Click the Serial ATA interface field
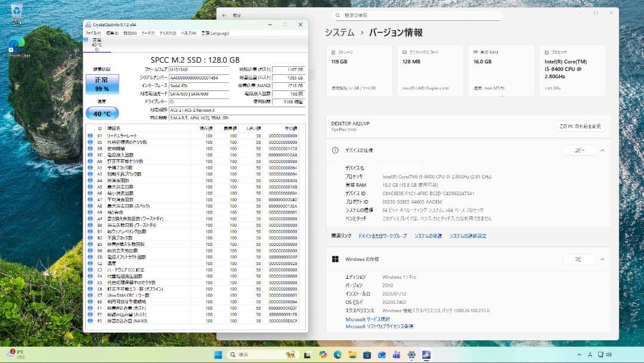Viewport: 644px width, 363px height. tap(199, 86)
